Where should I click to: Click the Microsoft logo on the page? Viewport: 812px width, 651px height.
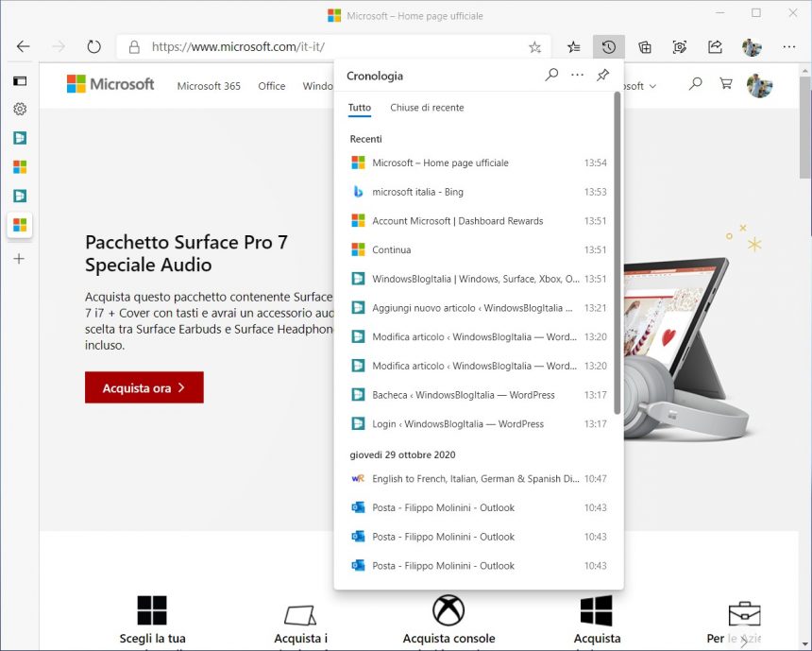[110, 84]
